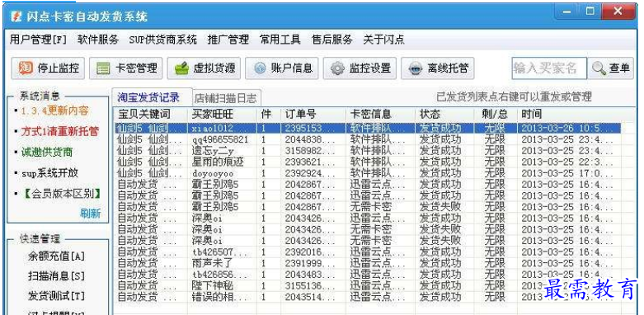Click the 停止监控 button label
Screen dimensions: 644x315
pos(59,68)
